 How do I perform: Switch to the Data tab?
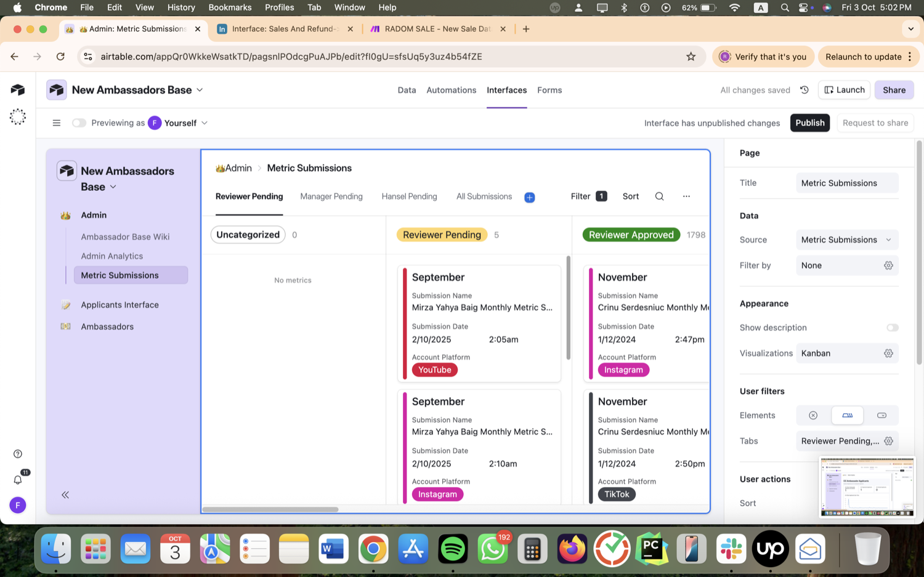pos(407,90)
